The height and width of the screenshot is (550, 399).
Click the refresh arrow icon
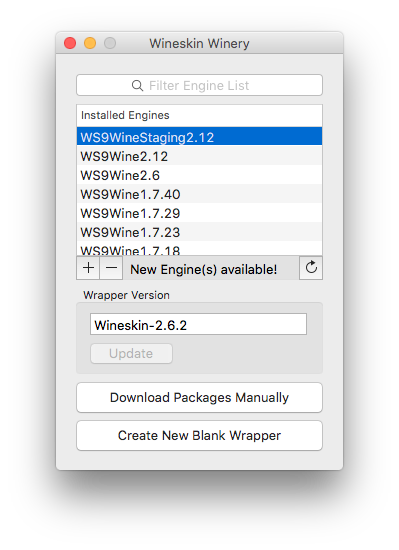[311, 268]
